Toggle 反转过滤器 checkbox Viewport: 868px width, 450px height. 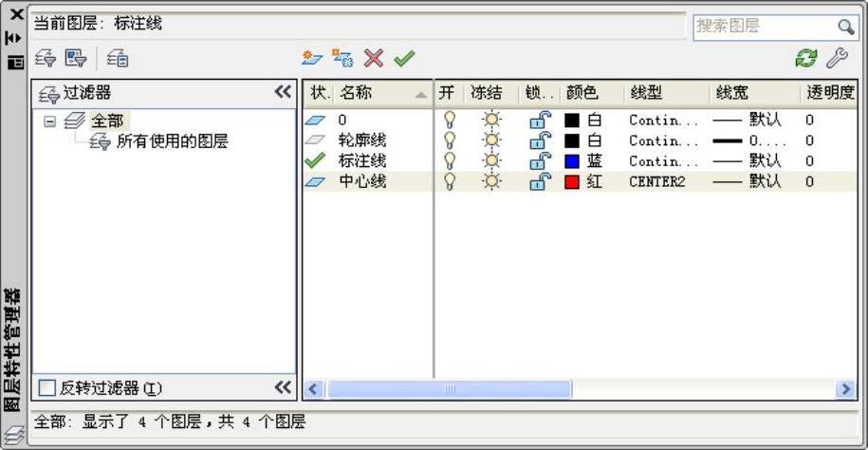point(46,387)
